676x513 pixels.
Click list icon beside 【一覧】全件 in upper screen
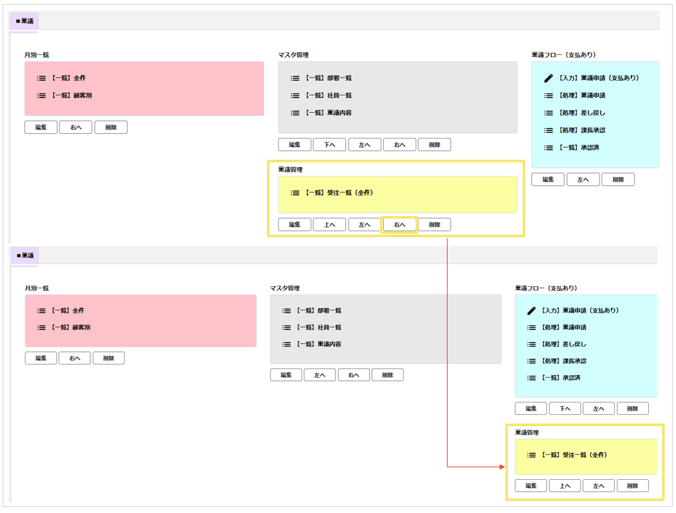coord(41,78)
